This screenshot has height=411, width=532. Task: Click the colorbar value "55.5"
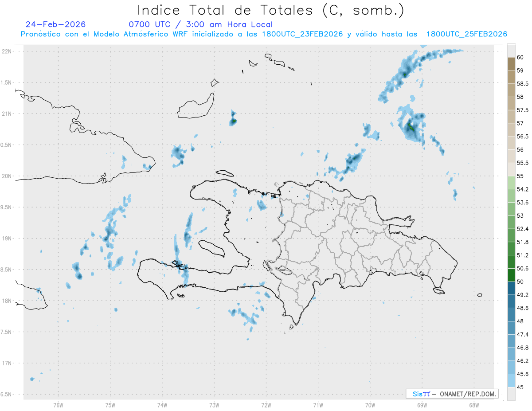point(522,163)
